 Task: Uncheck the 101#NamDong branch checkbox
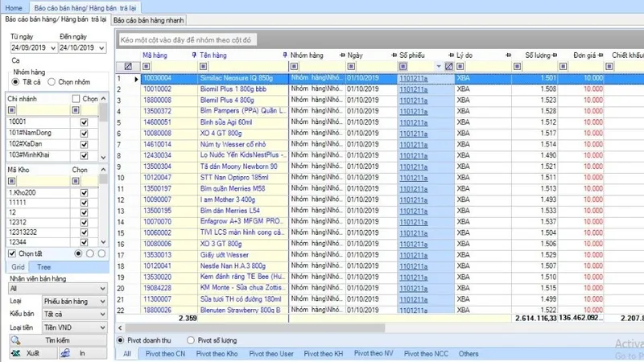[83, 133]
